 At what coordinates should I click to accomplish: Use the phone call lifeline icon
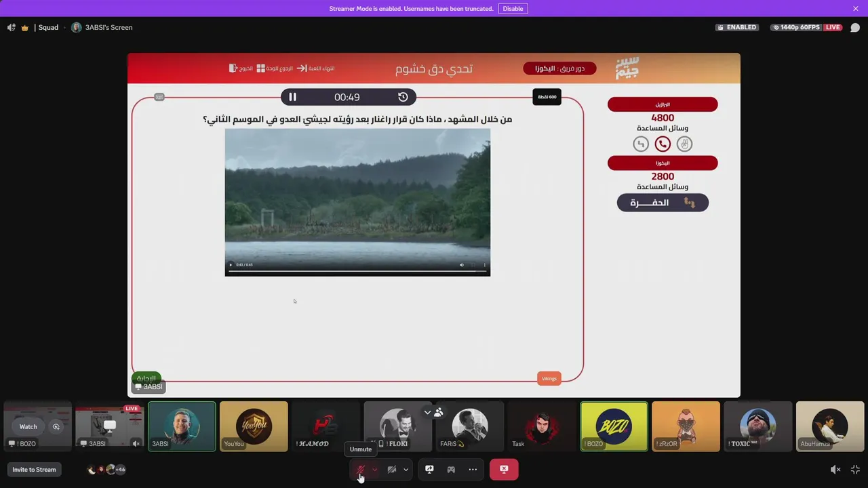(663, 144)
